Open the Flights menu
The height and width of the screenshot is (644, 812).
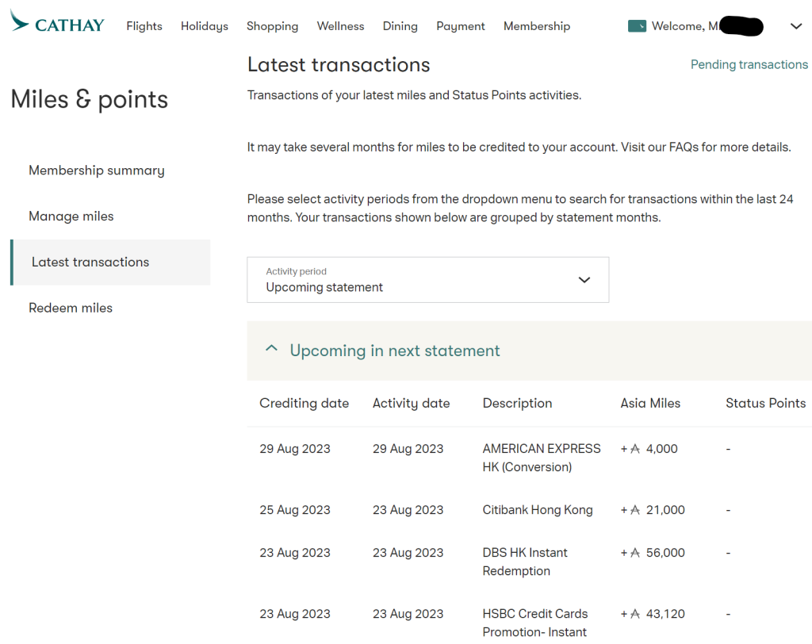coord(144,26)
